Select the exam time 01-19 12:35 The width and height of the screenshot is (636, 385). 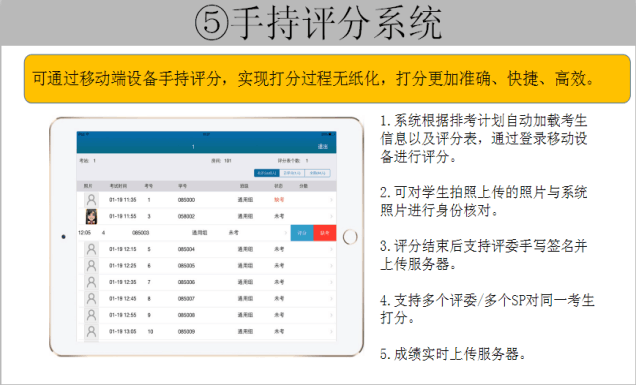[122, 282]
